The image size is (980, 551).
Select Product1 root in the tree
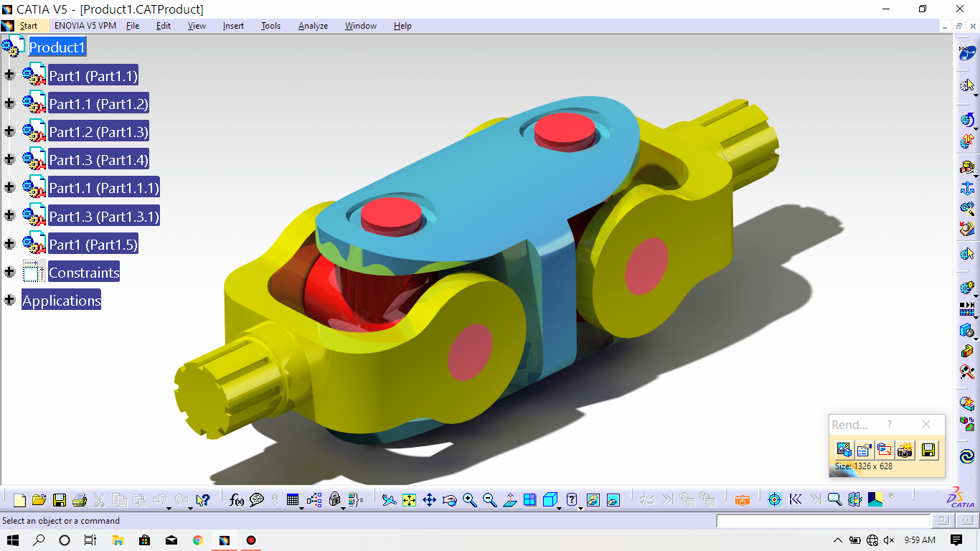(x=57, y=47)
